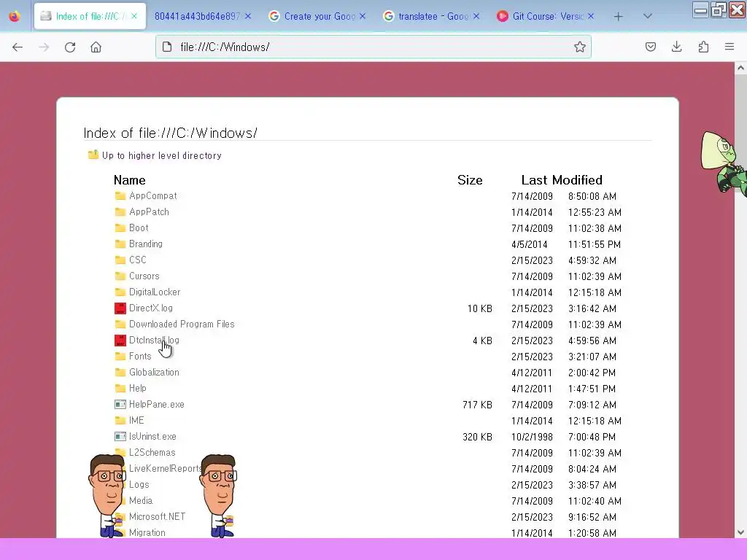Screen dimensions: 747x560
Task: Click the red DtcInstall.log file icon
Action: tap(120, 341)
